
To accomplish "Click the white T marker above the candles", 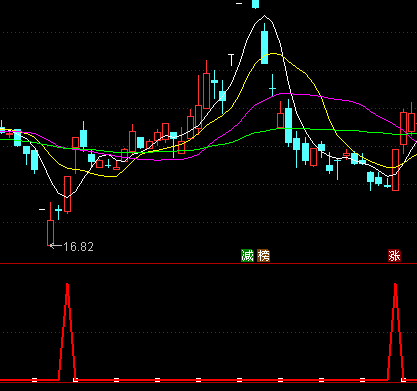I will [231, 60].
